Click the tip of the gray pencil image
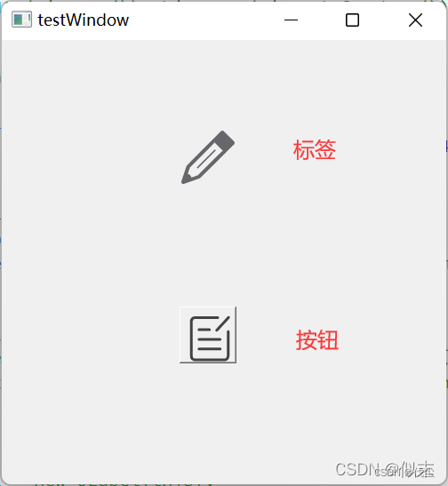This screenshot has height=486, width=448. [x=186, y=178]
